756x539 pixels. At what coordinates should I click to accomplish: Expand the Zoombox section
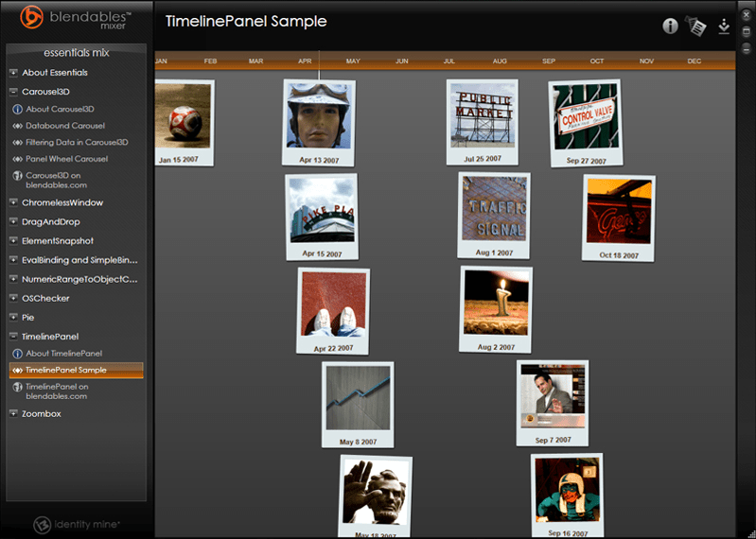click(x=14, y=414)
